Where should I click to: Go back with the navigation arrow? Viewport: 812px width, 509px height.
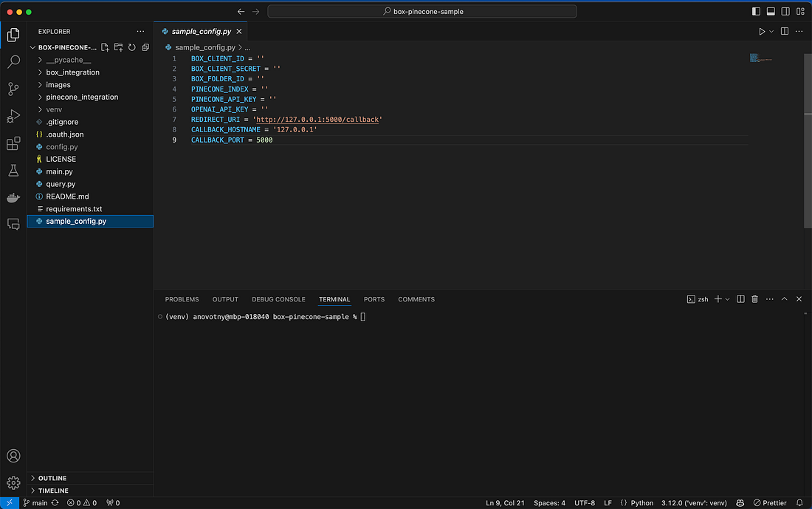[x=241, y=11]
